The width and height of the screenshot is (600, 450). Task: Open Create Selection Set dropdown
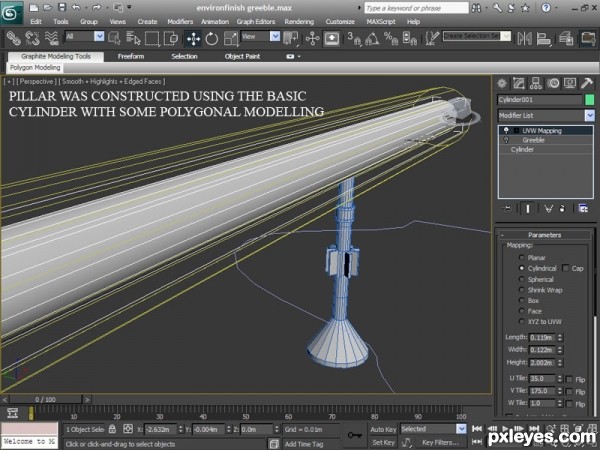[506, 36]
